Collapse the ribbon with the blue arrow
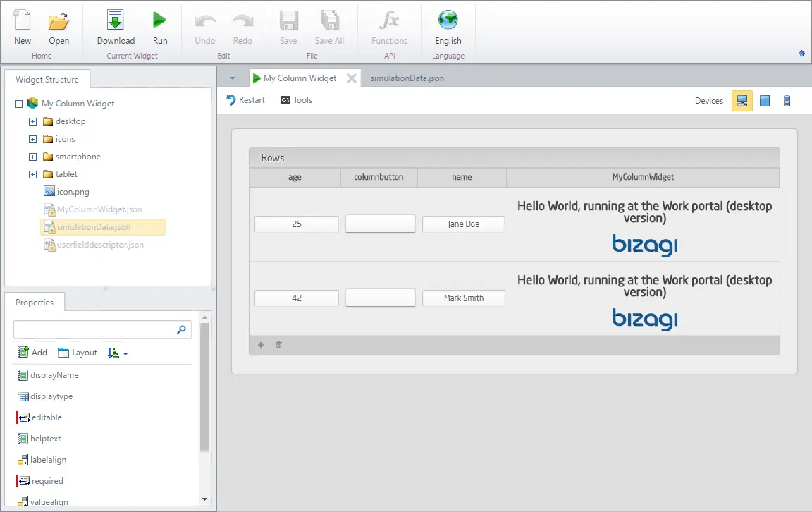This screenshot has width=812, height=512. [x=801, y=54]
